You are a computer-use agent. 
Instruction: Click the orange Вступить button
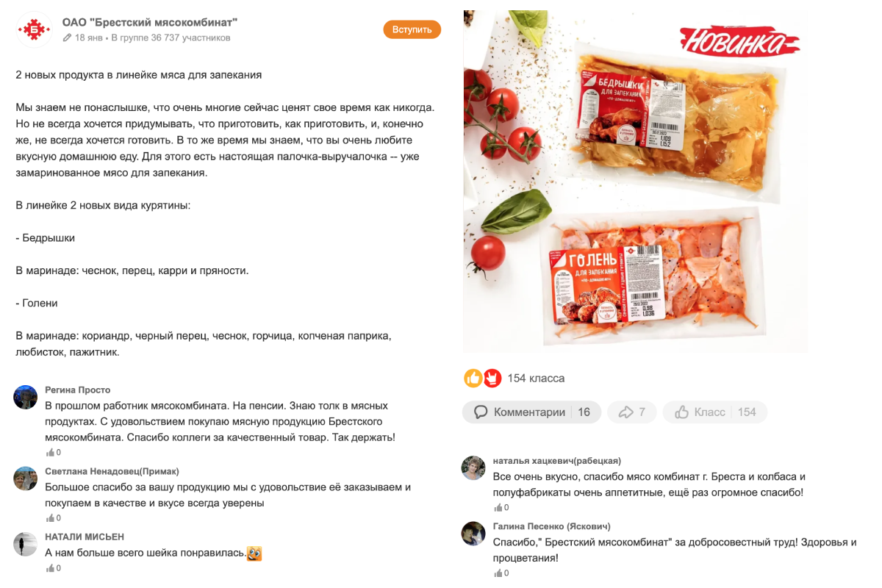(x=412, y=29)
